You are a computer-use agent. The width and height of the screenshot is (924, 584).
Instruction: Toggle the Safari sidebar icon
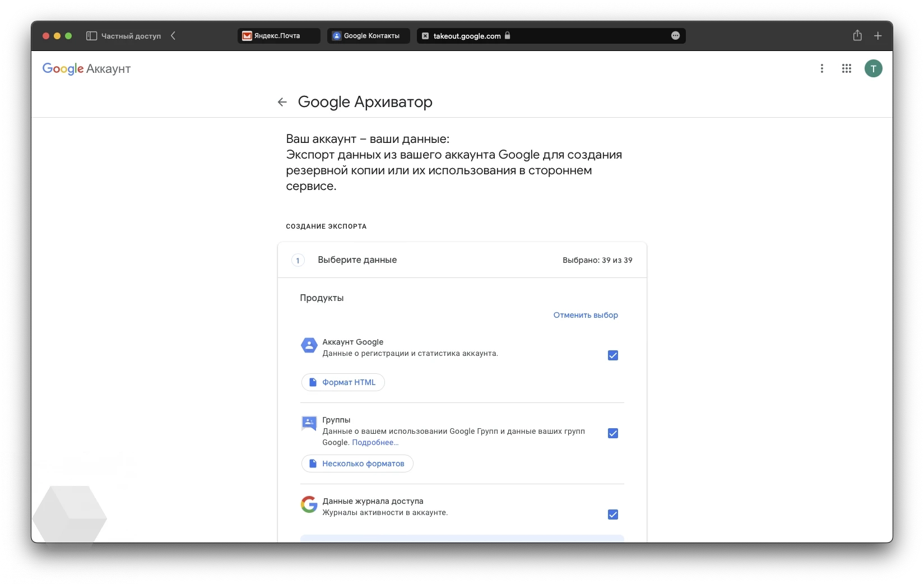[92, 36]
